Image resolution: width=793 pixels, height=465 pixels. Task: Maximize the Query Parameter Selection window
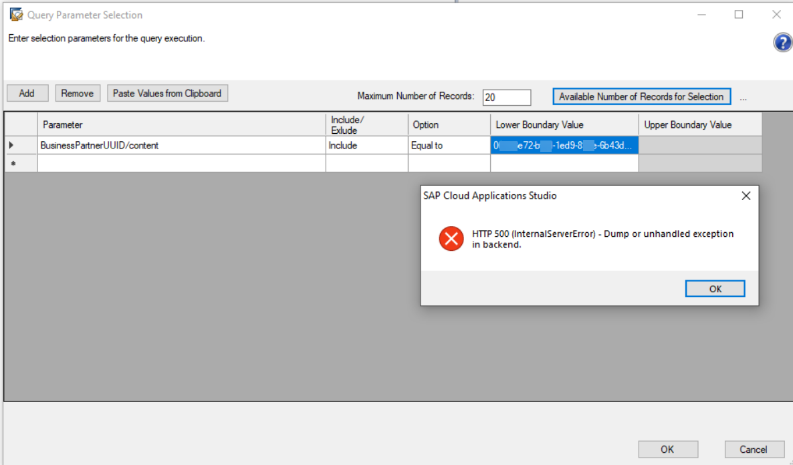point(739,15)
